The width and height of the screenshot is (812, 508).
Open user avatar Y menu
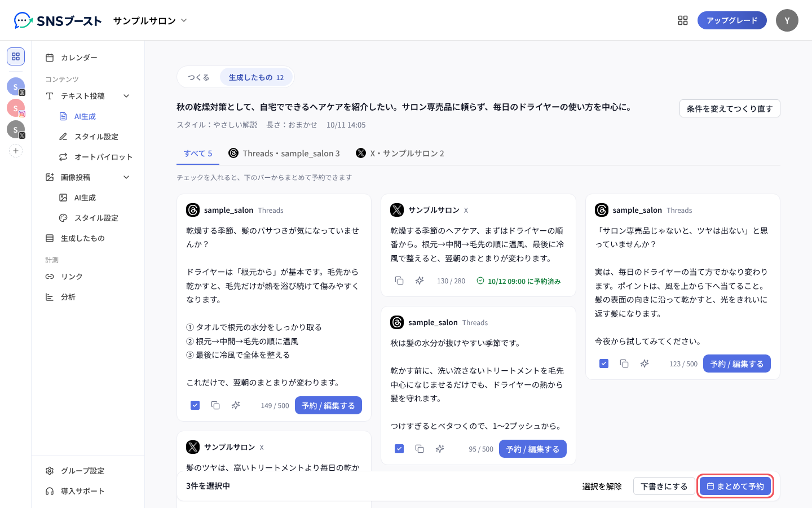pos(787,20)
